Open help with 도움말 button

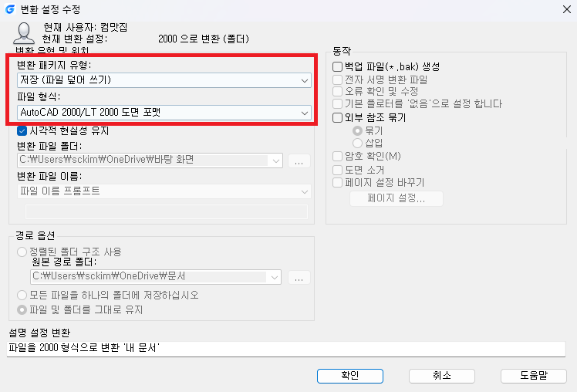tap(533, 376)
